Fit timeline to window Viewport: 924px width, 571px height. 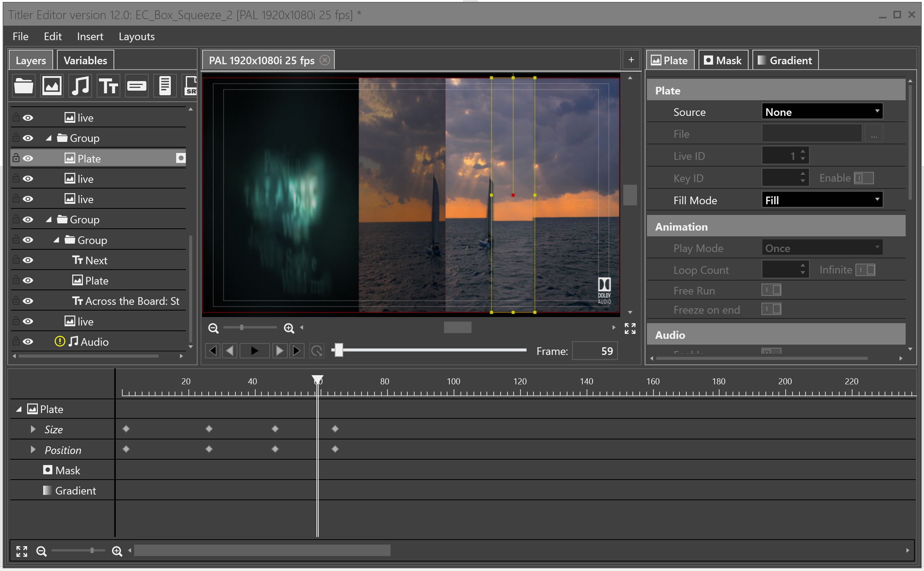click(22, 551)
